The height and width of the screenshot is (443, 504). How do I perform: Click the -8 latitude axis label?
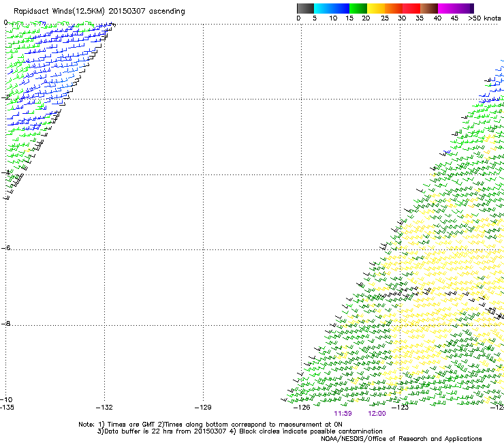[5, 323]
